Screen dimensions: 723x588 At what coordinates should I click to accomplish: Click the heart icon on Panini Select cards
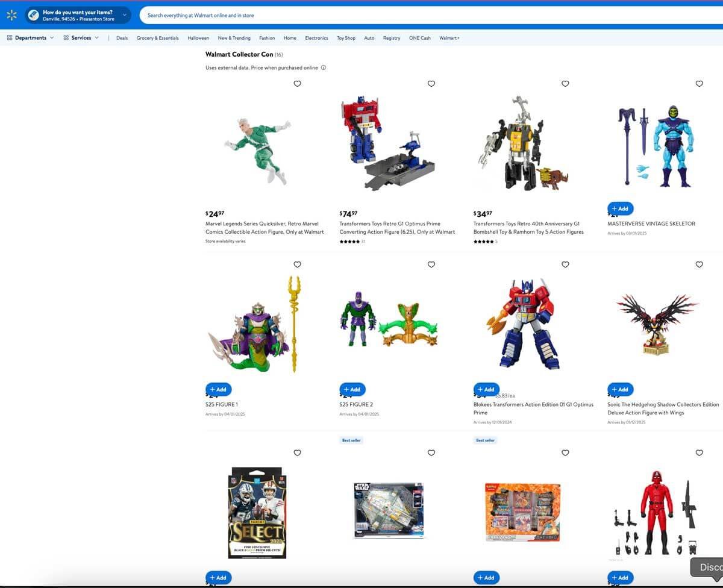coord(297,452)
